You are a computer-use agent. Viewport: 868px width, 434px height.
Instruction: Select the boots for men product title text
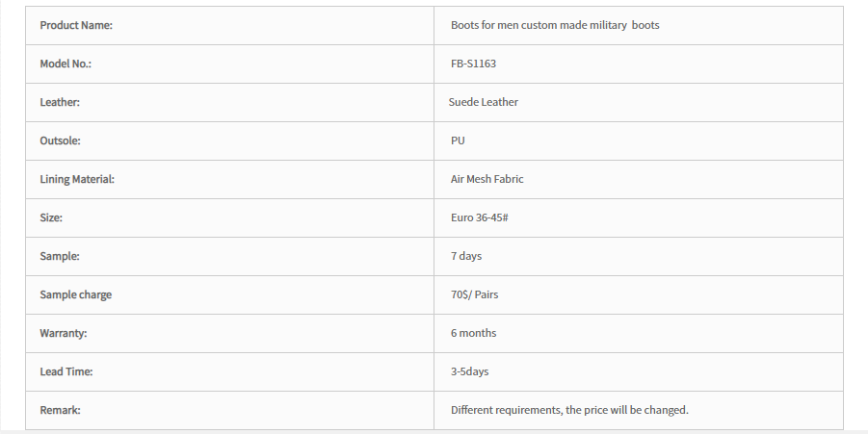(555, 25)
